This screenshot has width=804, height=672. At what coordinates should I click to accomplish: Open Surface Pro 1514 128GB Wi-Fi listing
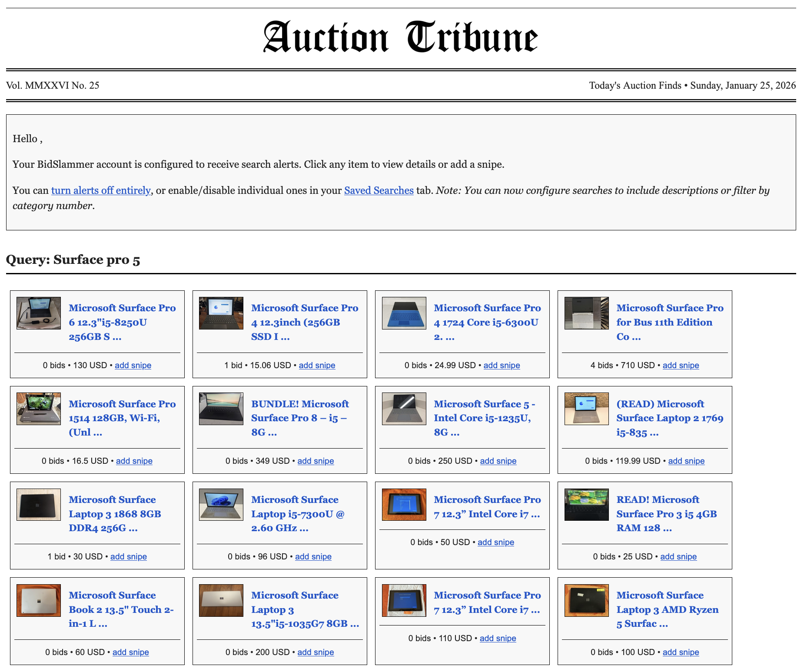click(x=122, y=418)
